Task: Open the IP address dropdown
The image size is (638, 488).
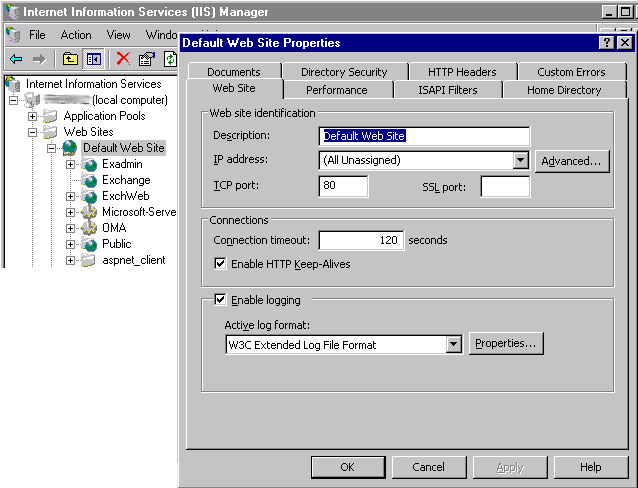Action: click(x=520, y=160)
